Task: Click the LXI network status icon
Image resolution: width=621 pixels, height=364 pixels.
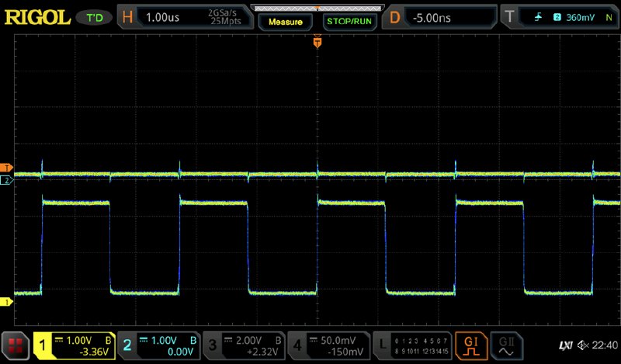Action: tap(565, 345)
